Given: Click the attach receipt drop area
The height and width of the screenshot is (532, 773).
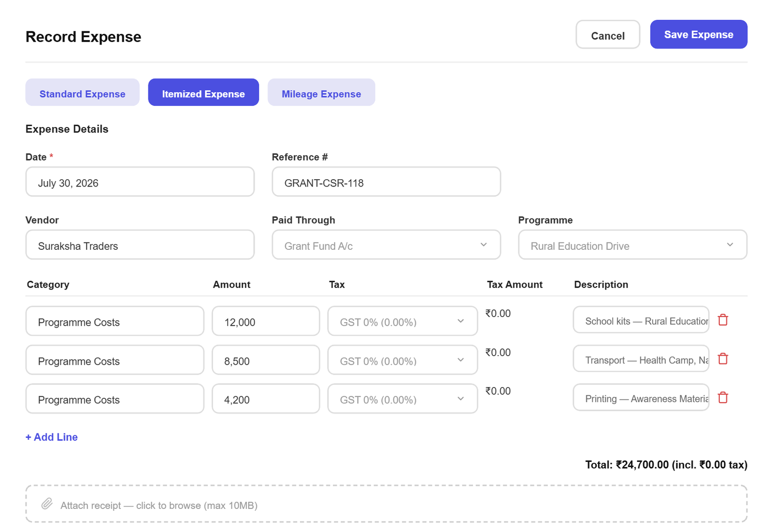Looking at the screenshot, I should click(x=386, y=504).
